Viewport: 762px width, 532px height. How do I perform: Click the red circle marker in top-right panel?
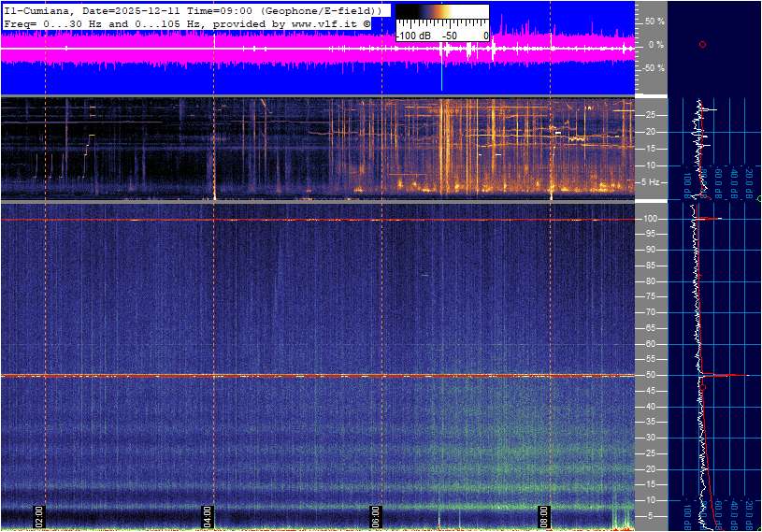point(702,44)
